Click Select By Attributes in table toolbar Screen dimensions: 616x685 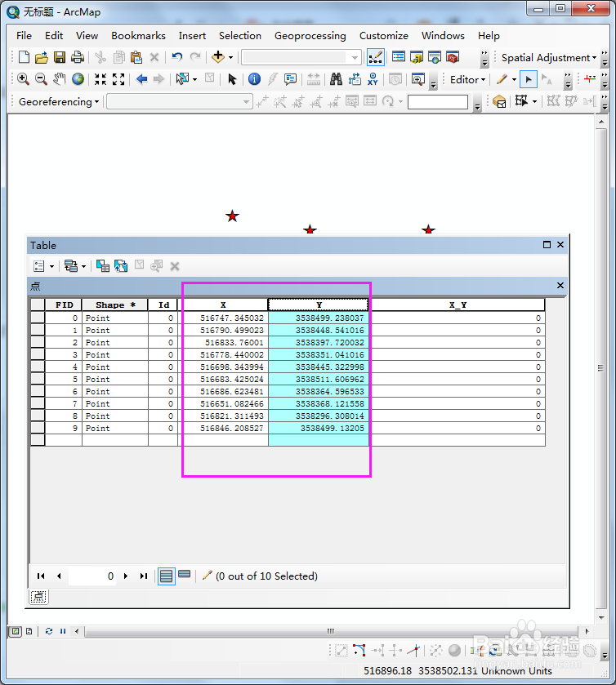[103, 265]
